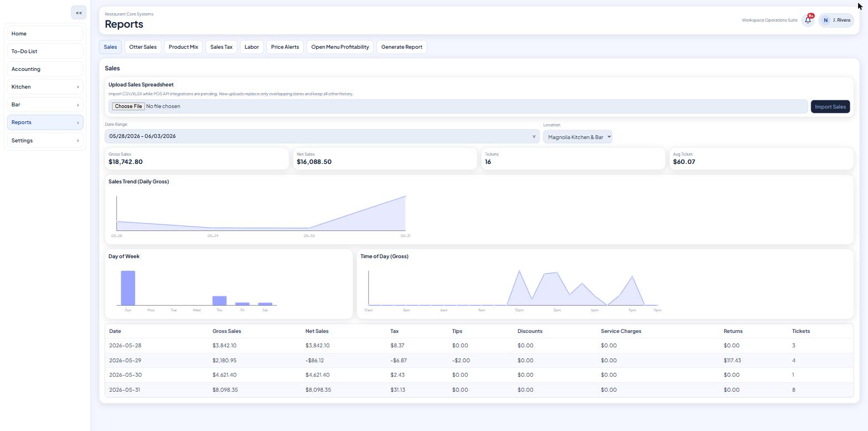Click the Avg Ticket $60.07 card
The image size is (868, 431).
tap(761, 158)
